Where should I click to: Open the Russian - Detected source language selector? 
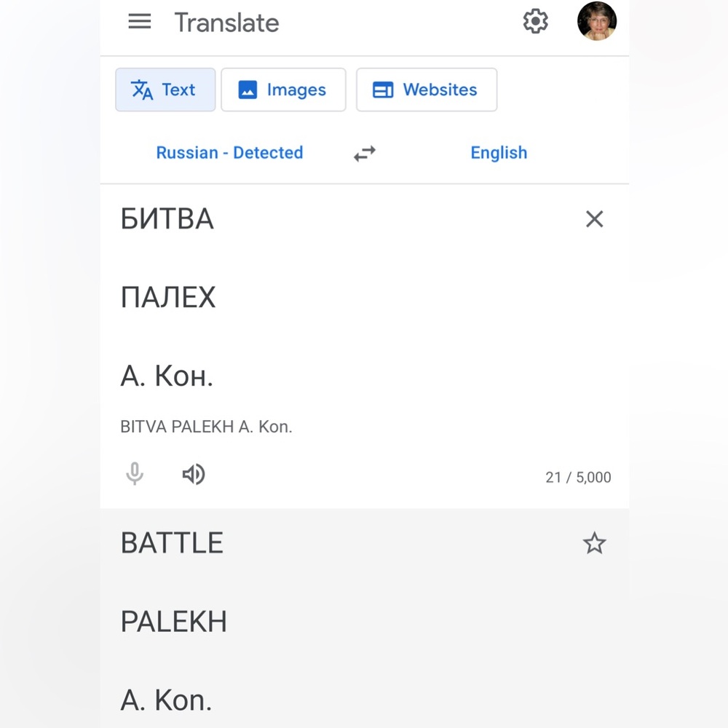pos(229,153)
